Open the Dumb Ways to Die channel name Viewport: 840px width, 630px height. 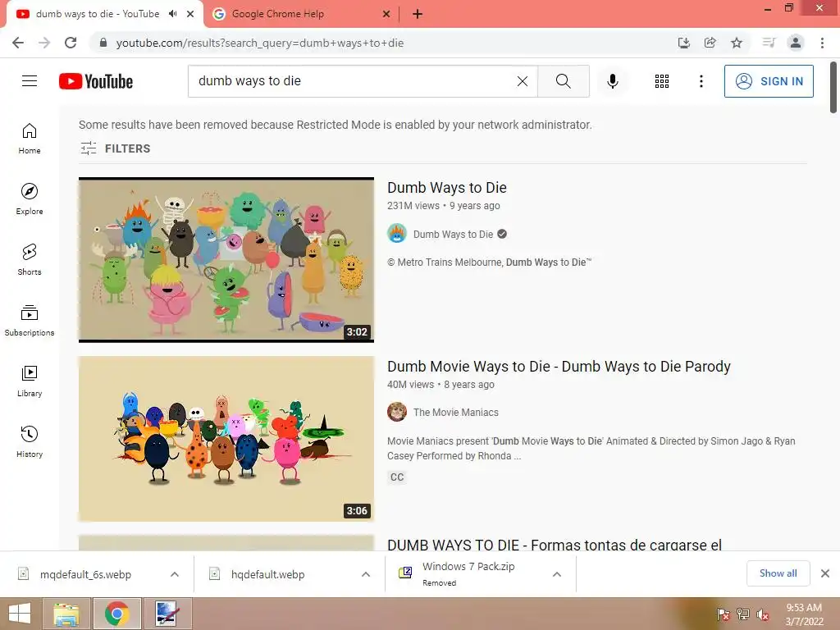coord(453,234)
